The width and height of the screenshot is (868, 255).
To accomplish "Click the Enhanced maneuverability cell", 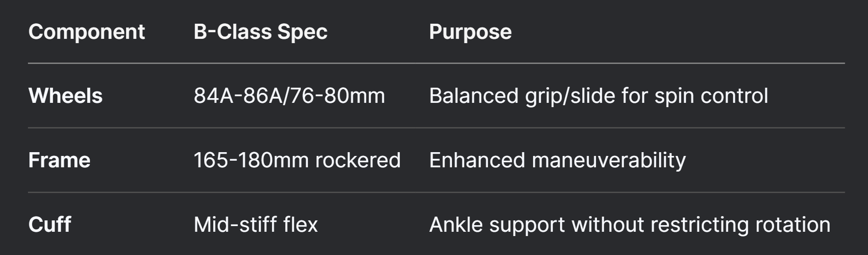I will pyautogui.click(x=557, y=160).
